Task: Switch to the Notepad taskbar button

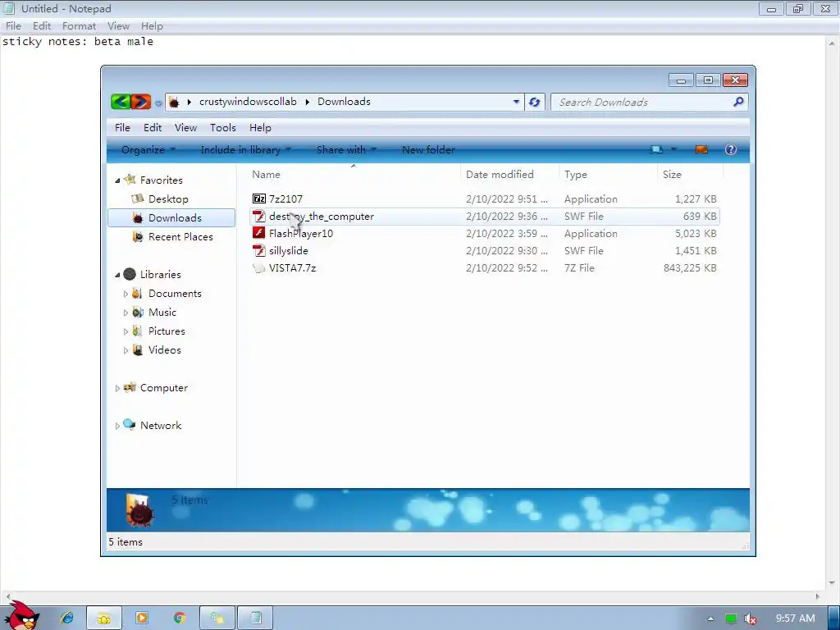Action: 256,619
